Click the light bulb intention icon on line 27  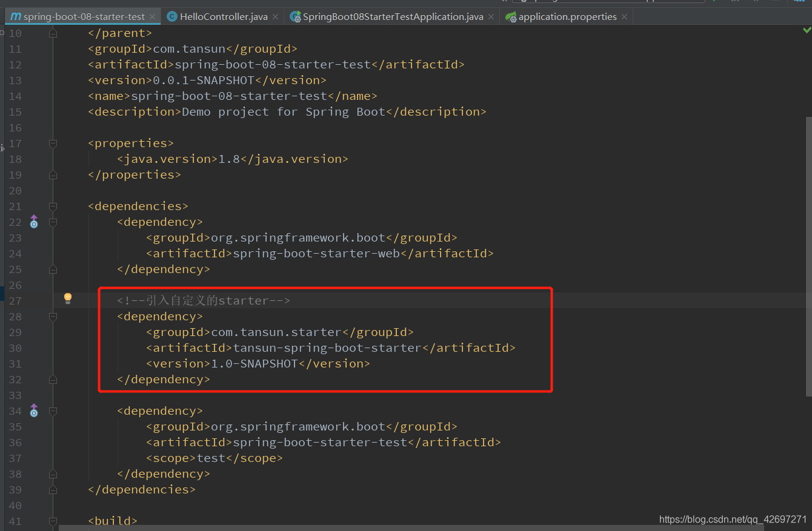pos(68,298)
